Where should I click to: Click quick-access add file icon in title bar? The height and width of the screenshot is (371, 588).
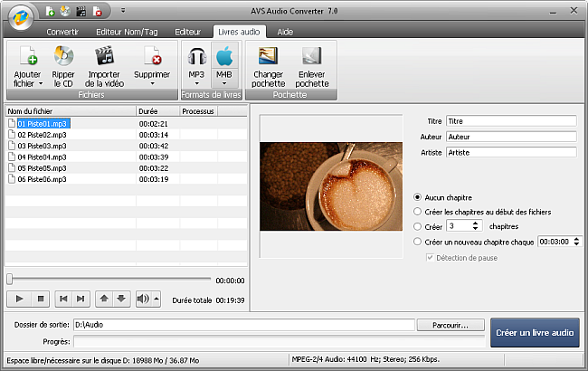tap(51, 11)
